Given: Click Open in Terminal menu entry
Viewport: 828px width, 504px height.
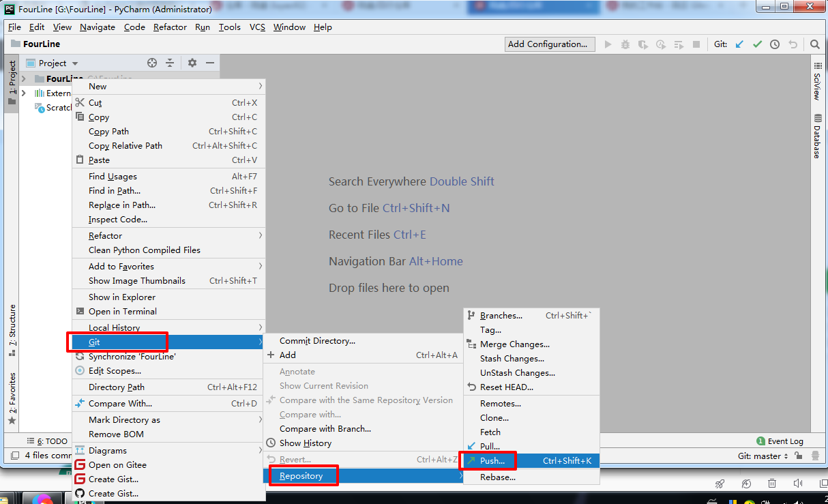Looking at the screenshot, I should 168,311.
